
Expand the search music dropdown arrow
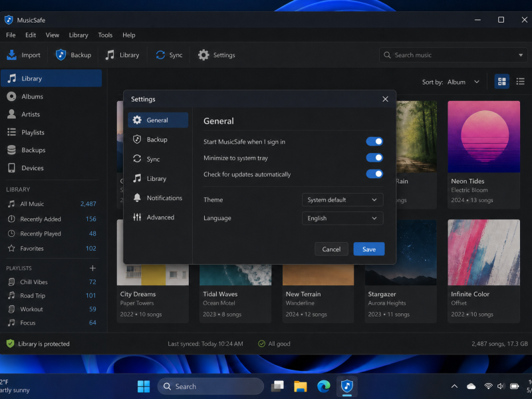coord(521,55)
